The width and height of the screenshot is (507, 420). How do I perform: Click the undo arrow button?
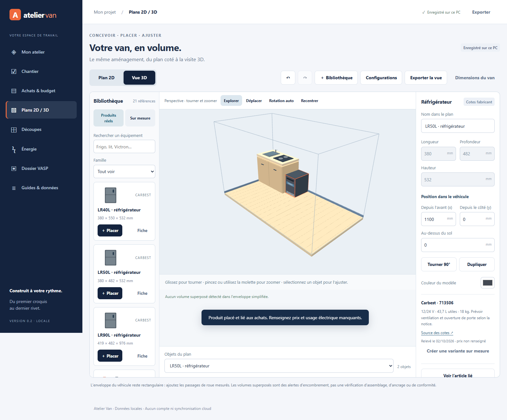click(288, 78)
